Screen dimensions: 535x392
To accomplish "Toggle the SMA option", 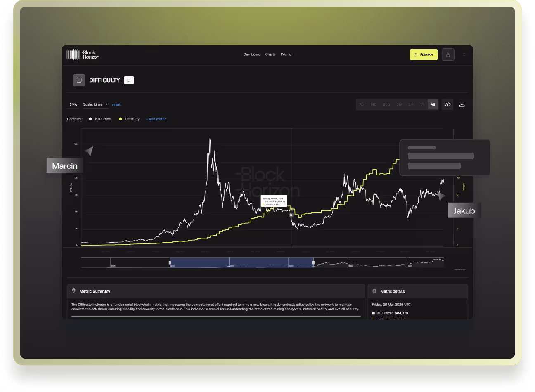I will [73, 104].
